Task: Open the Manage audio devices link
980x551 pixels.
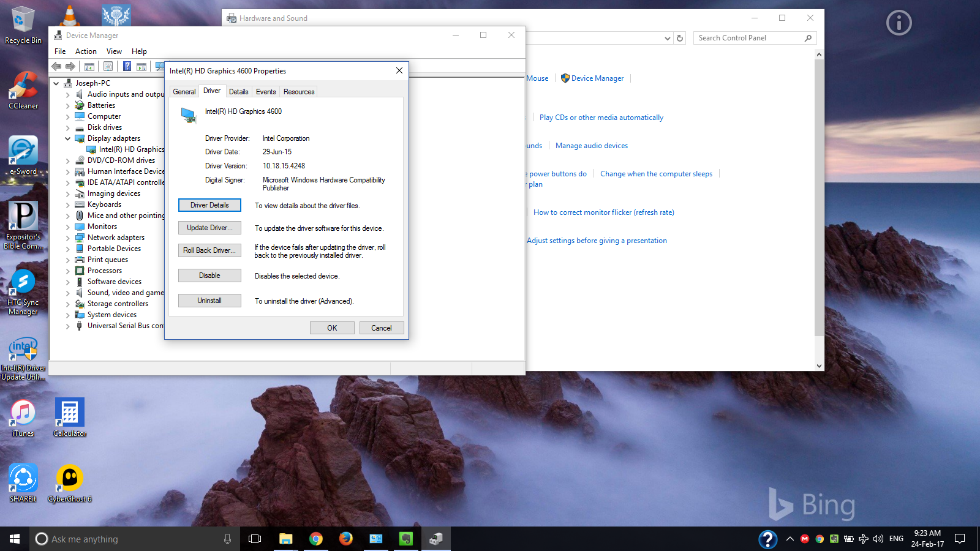Action: 591,146
